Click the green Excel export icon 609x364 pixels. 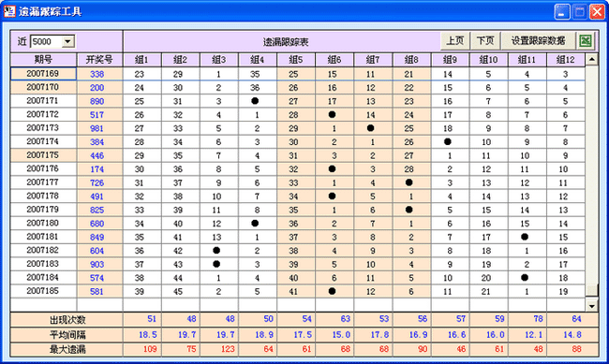click(x=586, y=41)
